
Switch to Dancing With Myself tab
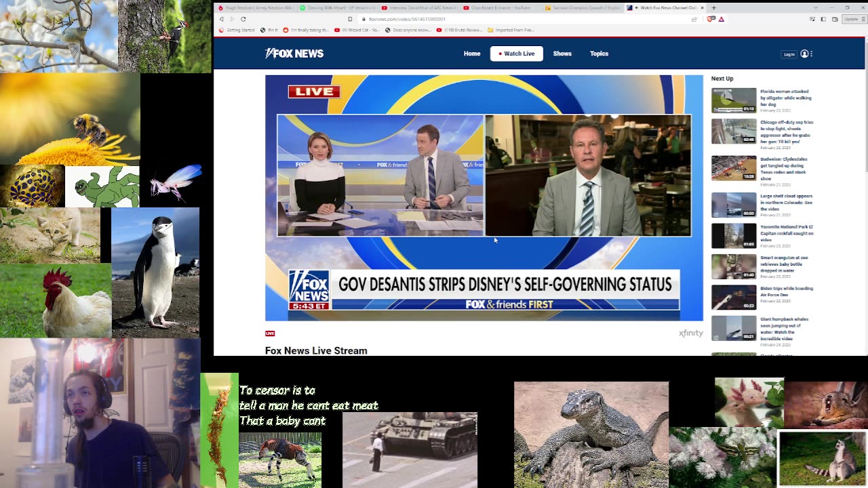337,7
